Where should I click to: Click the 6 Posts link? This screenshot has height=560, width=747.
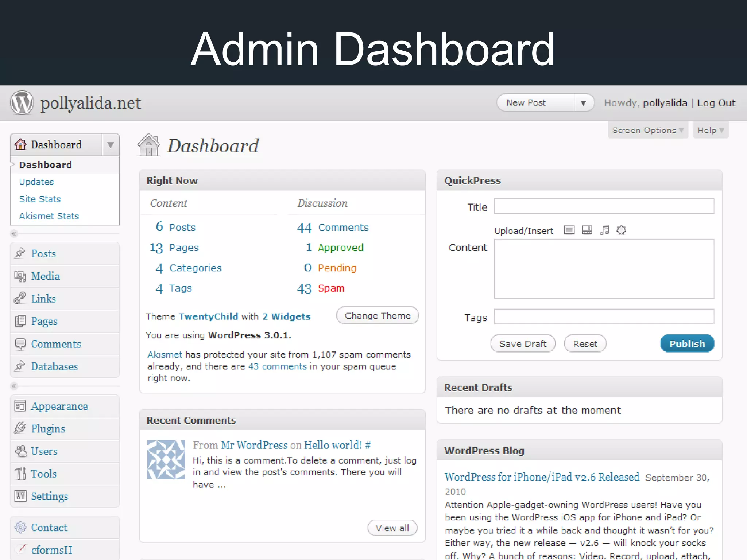175,227
